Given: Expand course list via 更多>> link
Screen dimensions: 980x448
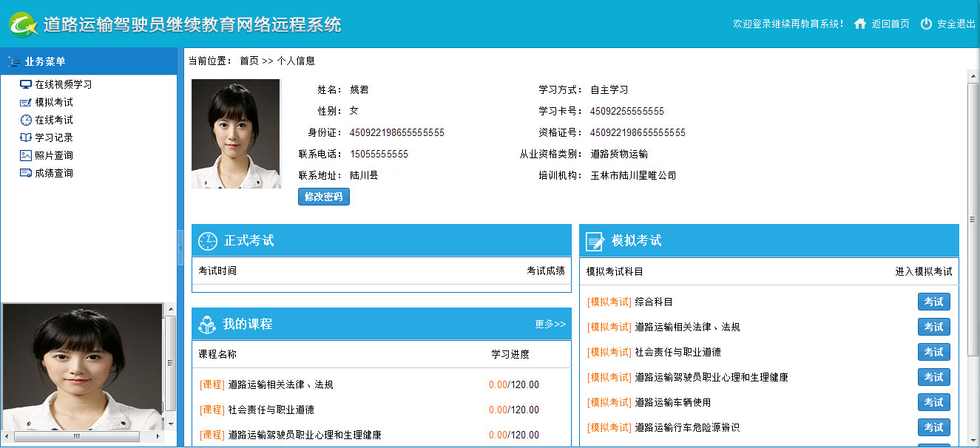Looking at the screenshot, I should (x=550, y=324).
